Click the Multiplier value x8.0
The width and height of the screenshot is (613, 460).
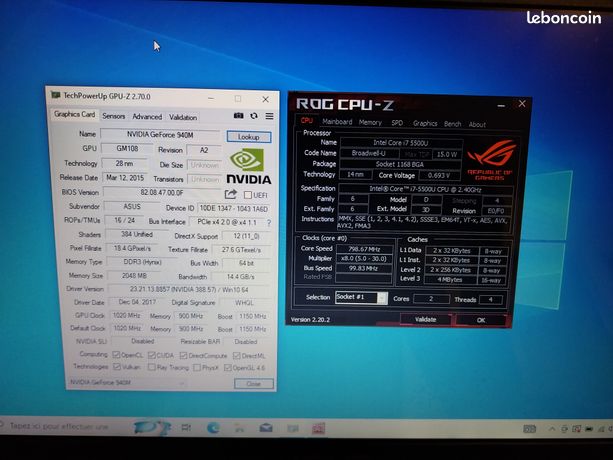pos(364,259)
